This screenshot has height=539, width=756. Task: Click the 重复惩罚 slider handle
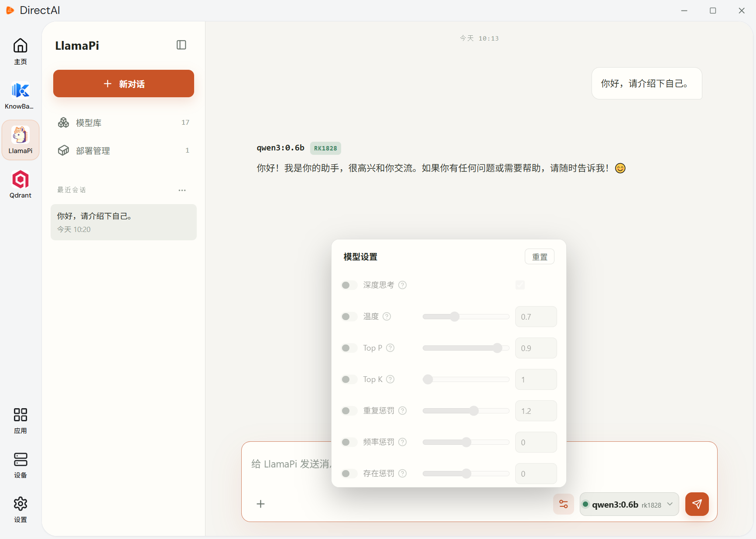click(x=474, y=411)
